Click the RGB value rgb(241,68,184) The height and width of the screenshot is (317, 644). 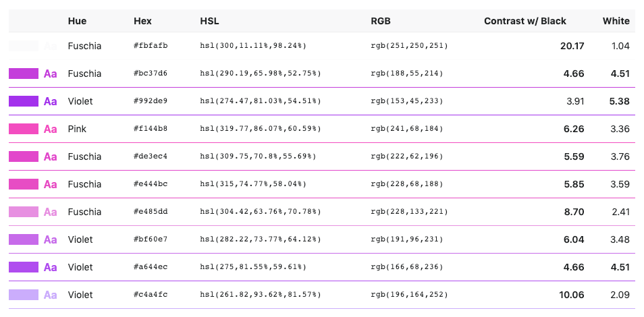coord(406,129)
